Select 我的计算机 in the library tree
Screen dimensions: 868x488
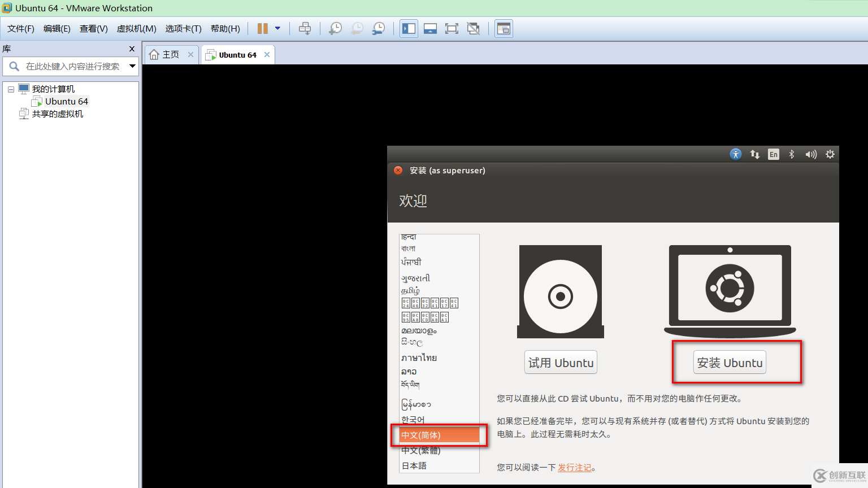pyautogui.click(x=53, y=89)
